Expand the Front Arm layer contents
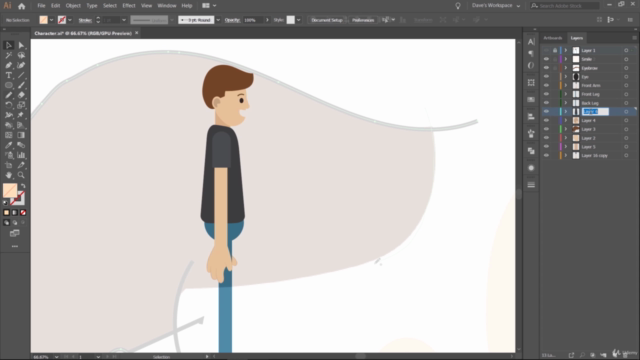This screenshot has width=640, height=360. (x=566, y=85)
